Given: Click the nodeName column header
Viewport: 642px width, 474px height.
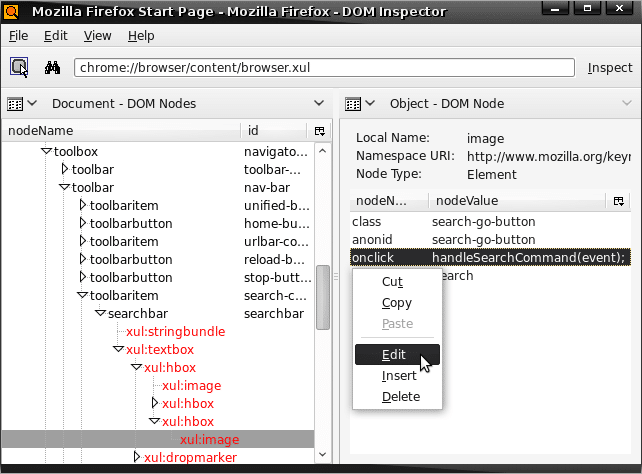Looking at the screenshot, I should click(120, 131).
